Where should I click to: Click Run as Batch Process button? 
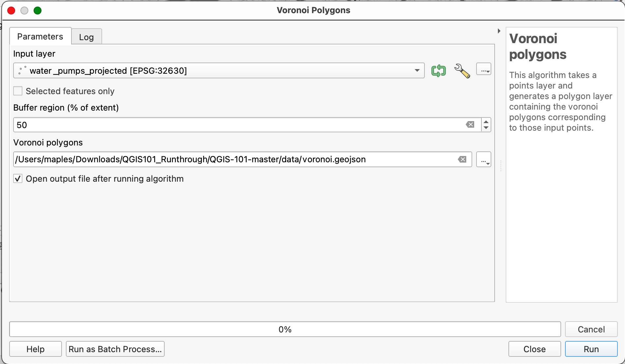115,349
